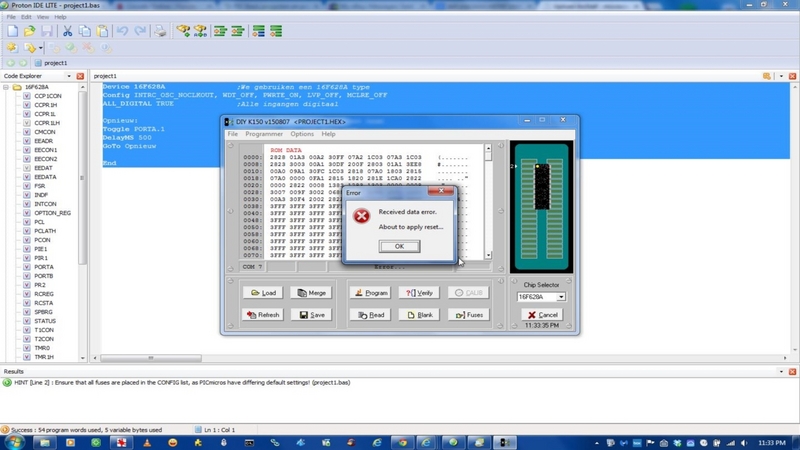Click the Merge button
This screenshot has width=800, height=450.
tap(311, 293)
